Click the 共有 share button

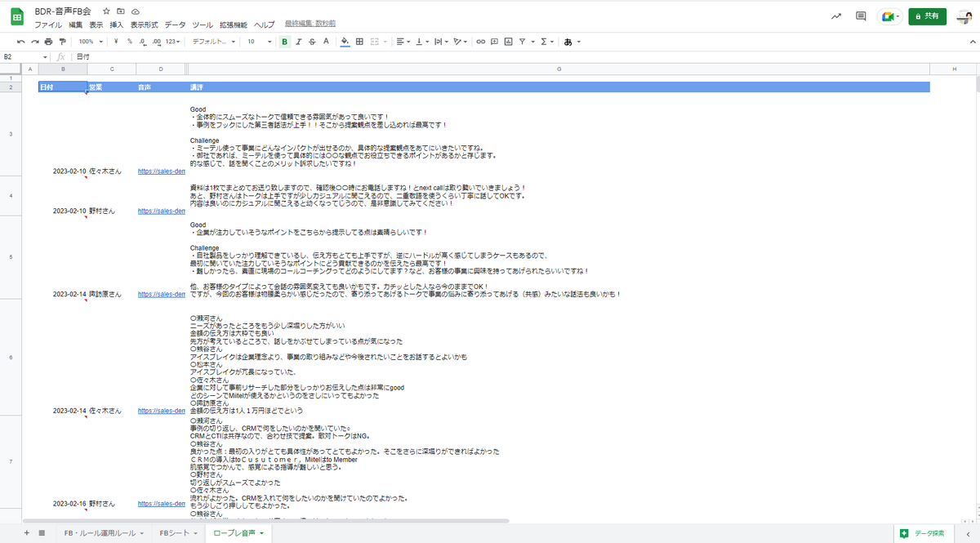(928, 16)
